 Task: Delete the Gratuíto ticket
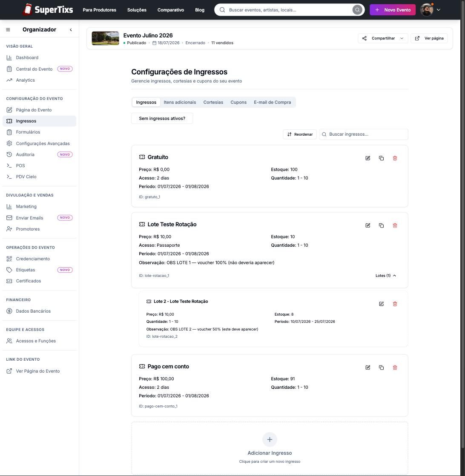[395, 158]
